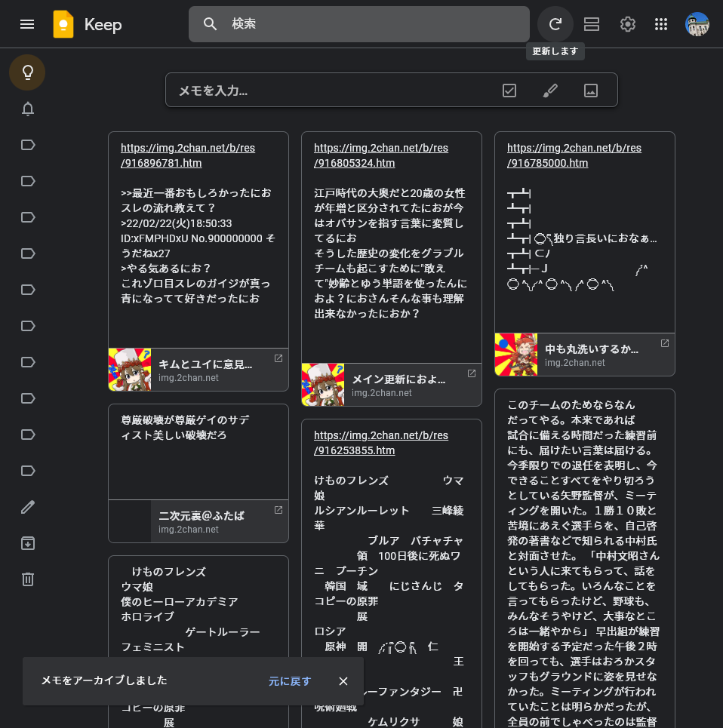The width and height of the screenshot is (723, 728).
Task: Click thumbnail of 中も丸洗いするか preview
Action: tap(516, 355)
